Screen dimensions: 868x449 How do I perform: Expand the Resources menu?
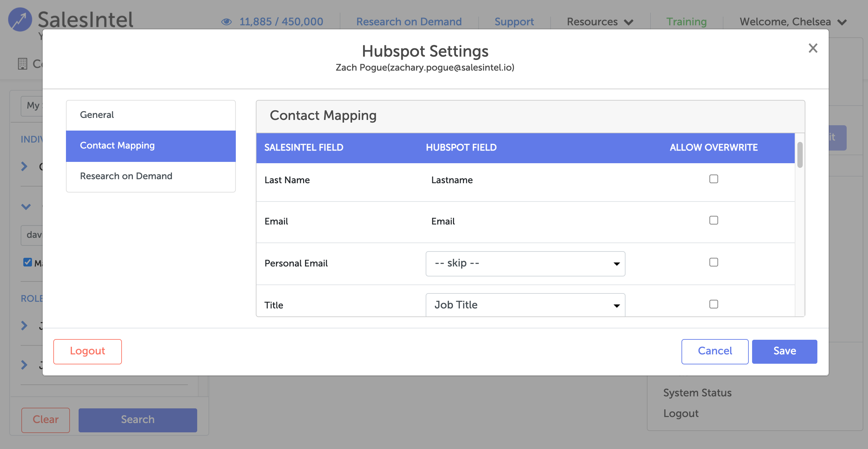click(600, 22)
